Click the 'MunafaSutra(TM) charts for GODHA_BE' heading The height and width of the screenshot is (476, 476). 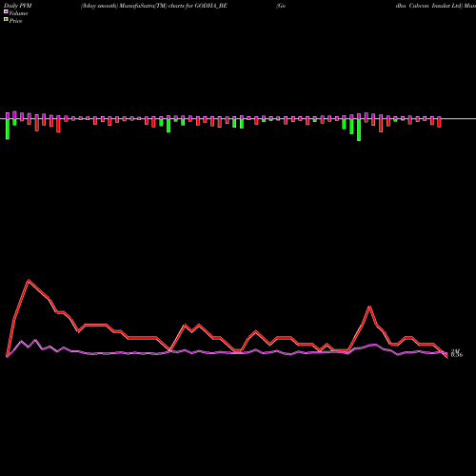(173, 6)
